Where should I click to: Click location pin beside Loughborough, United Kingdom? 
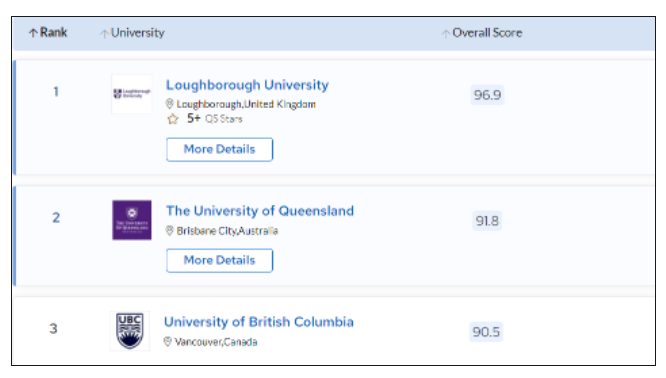pos(169,104)
